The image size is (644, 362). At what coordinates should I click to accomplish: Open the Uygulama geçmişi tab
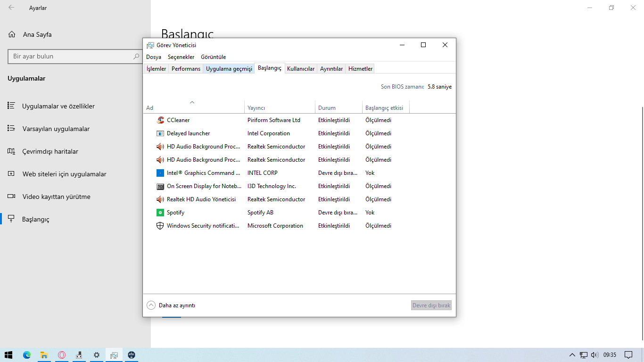[229, 69]
